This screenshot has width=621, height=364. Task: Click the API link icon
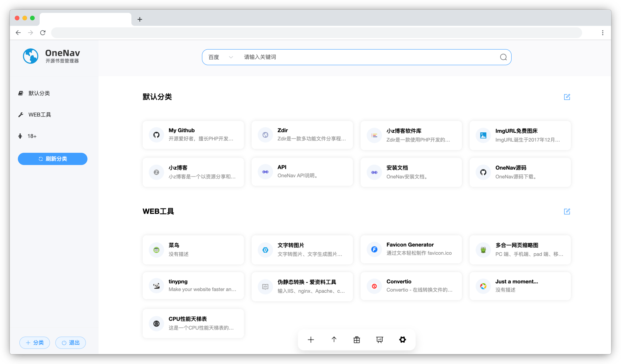click(265, 172)
